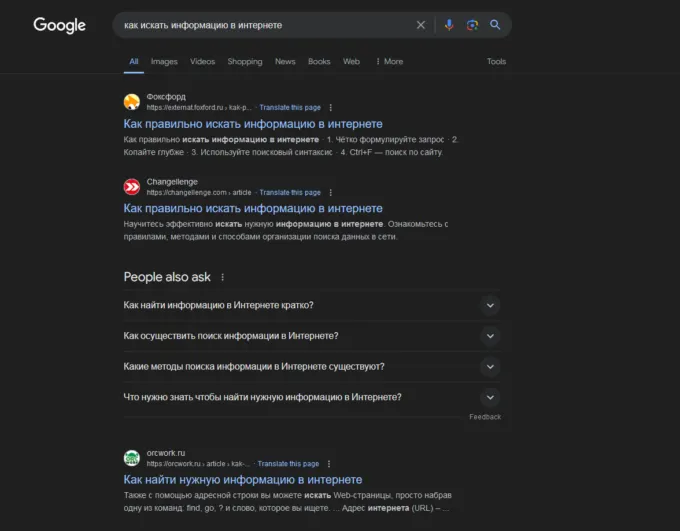Open Google Lens image search icon
The image size is (680, 531).
pyautogui.click(x=472, y=25)
